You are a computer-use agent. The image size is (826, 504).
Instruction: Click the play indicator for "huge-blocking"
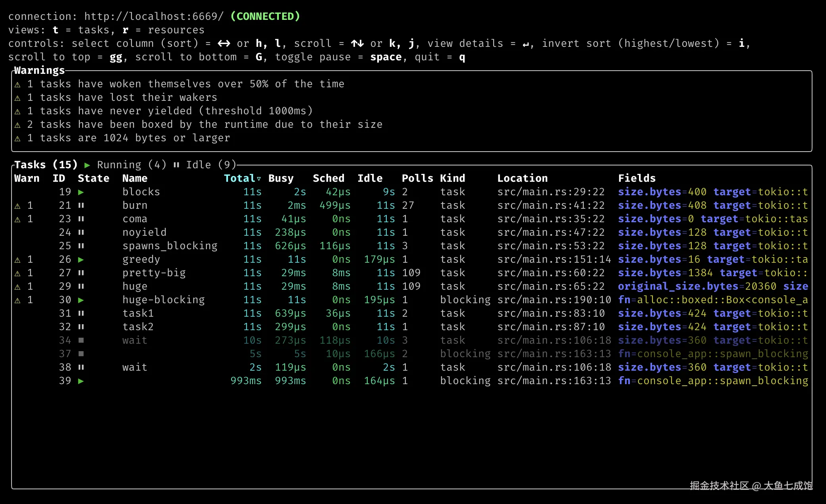81,300
